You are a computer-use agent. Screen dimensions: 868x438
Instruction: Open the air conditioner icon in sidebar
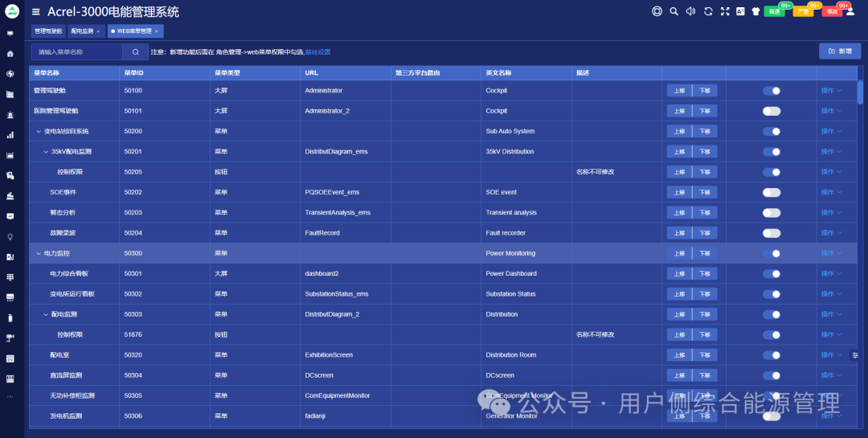pyautogui.click(x=10, y=297)
